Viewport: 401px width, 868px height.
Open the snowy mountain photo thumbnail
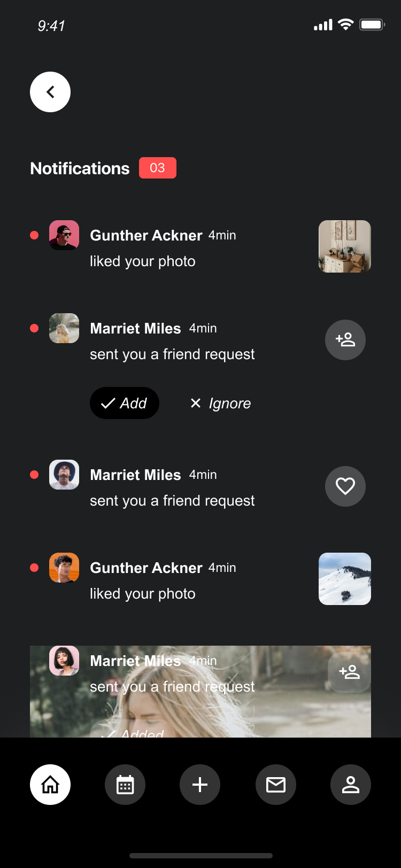click(x=345, y=579)
